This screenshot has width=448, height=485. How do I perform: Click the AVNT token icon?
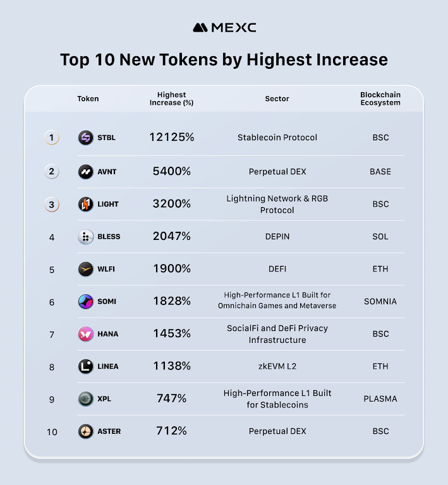pyautogui.click(x=86, y=172)
